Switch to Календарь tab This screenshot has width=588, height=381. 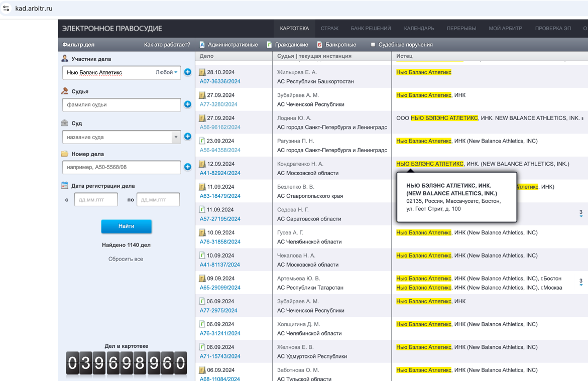click(419, 29)
